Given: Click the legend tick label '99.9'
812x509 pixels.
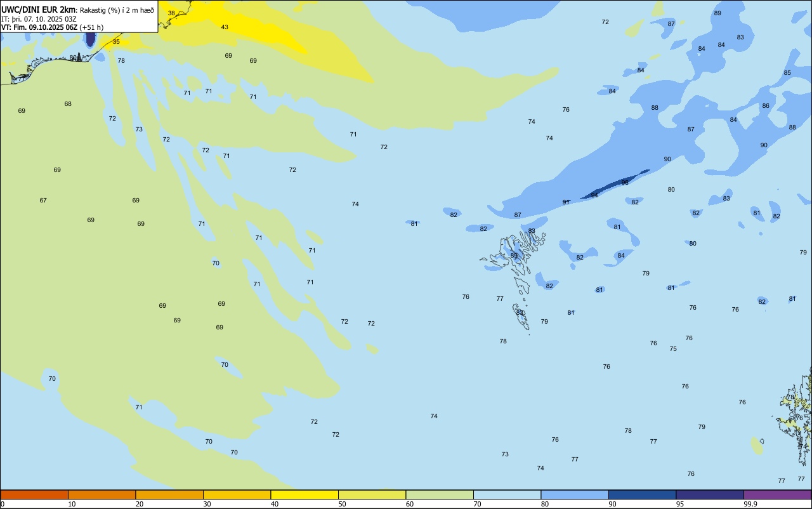Looking at the screenshot, I should coord(750,504).
